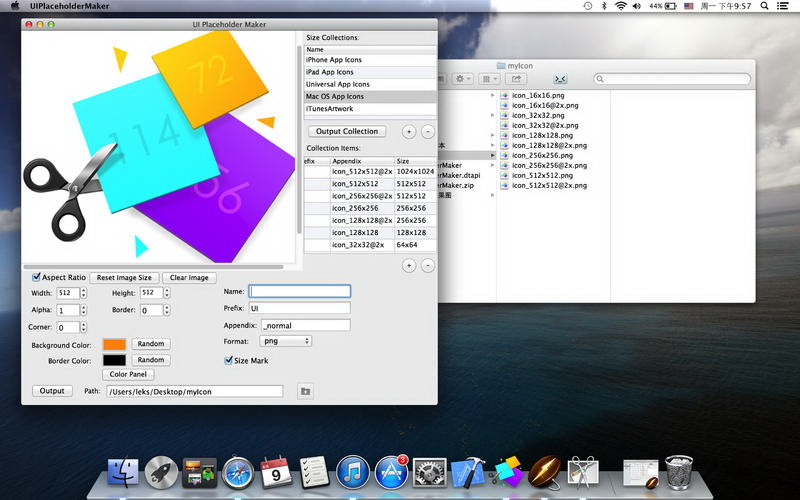The width and height of the screenshot is (800, 500).
Task: Open the Finder share button in toolbar
Action: (x=517, y=78)
